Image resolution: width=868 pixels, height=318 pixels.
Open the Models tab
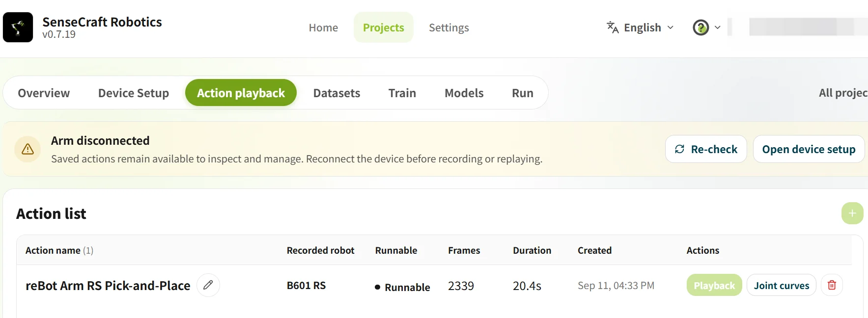point(464,93)
